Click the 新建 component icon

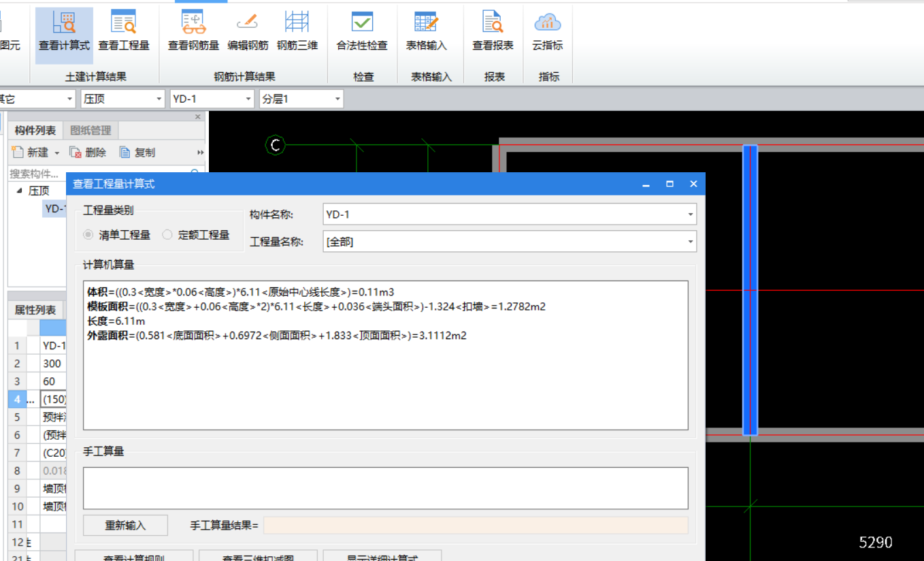(18, 152)
